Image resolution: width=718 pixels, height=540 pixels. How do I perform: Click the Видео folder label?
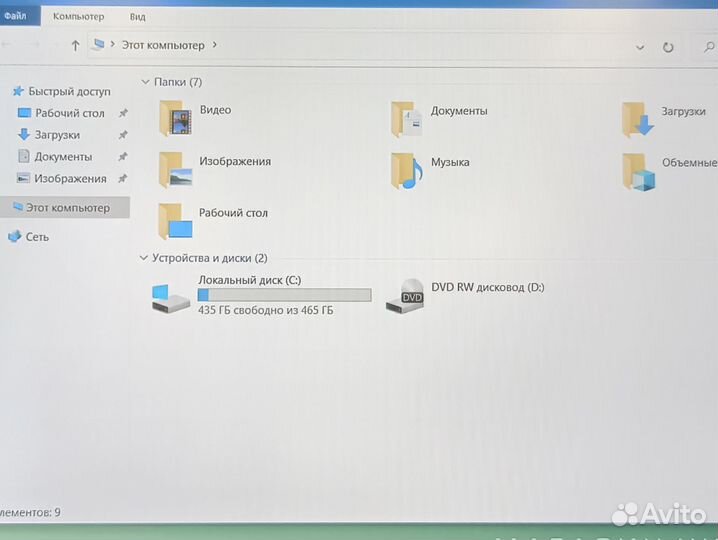tap(215, 110)
